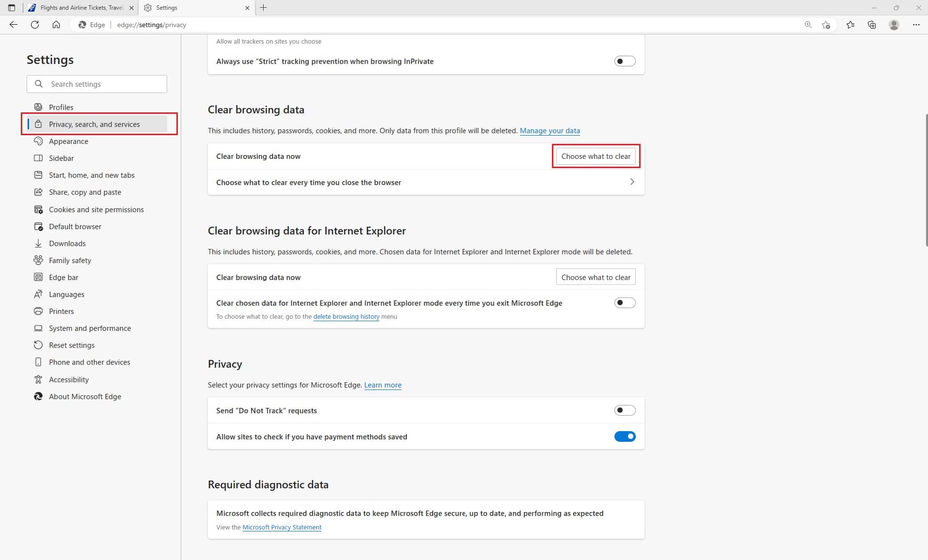Click the Accessibility icon
Screen dimensions: 928x560
click(38, 379)
